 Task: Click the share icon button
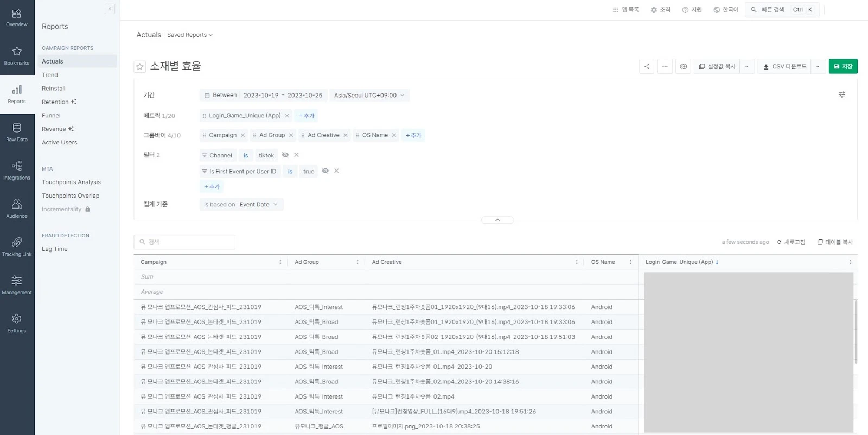(x=647, y=66)
